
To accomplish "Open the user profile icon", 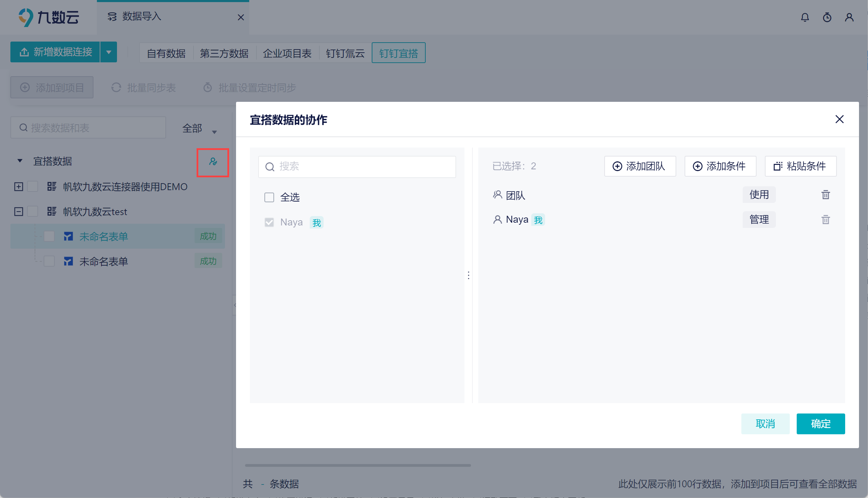I will click(849, 17).
